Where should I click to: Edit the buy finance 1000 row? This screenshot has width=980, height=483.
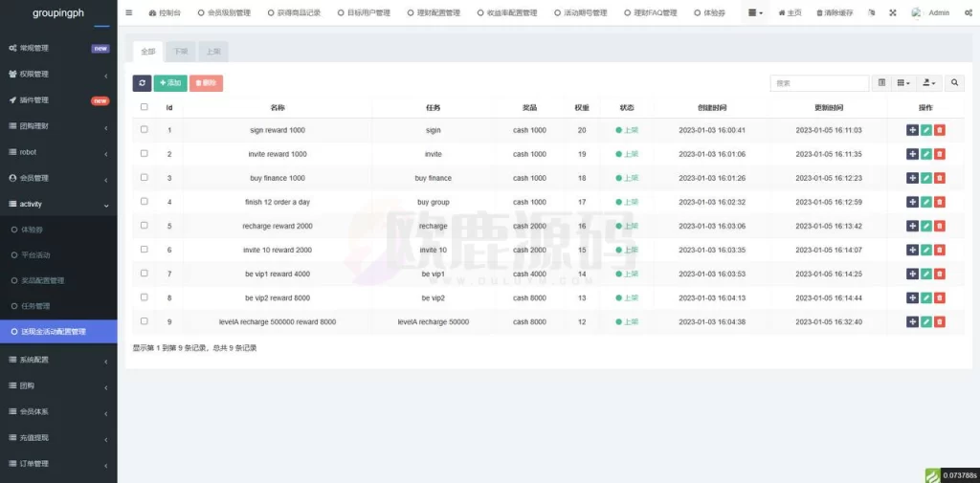point(926,178)
